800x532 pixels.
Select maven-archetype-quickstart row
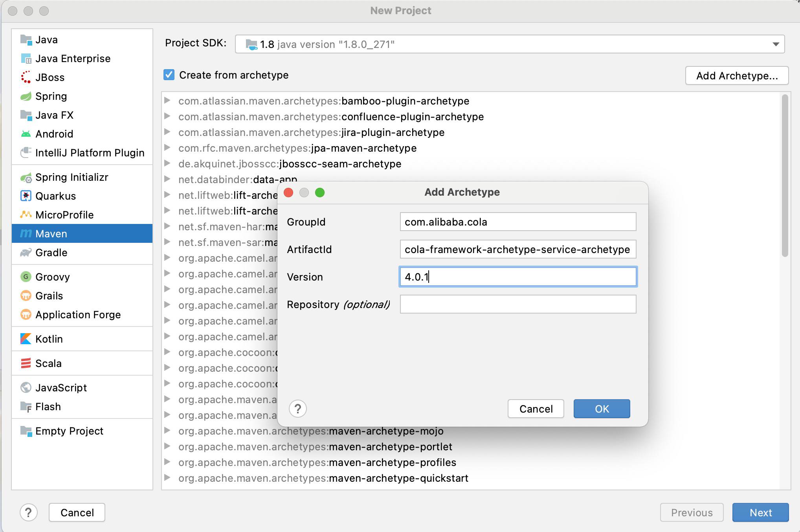471,478
